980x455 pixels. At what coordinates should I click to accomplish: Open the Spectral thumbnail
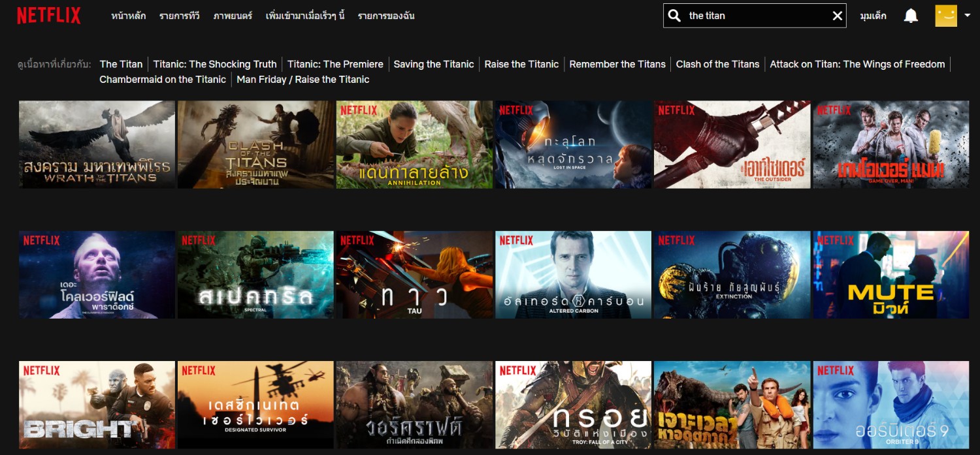pyautogui.click(x=255, y=275)
